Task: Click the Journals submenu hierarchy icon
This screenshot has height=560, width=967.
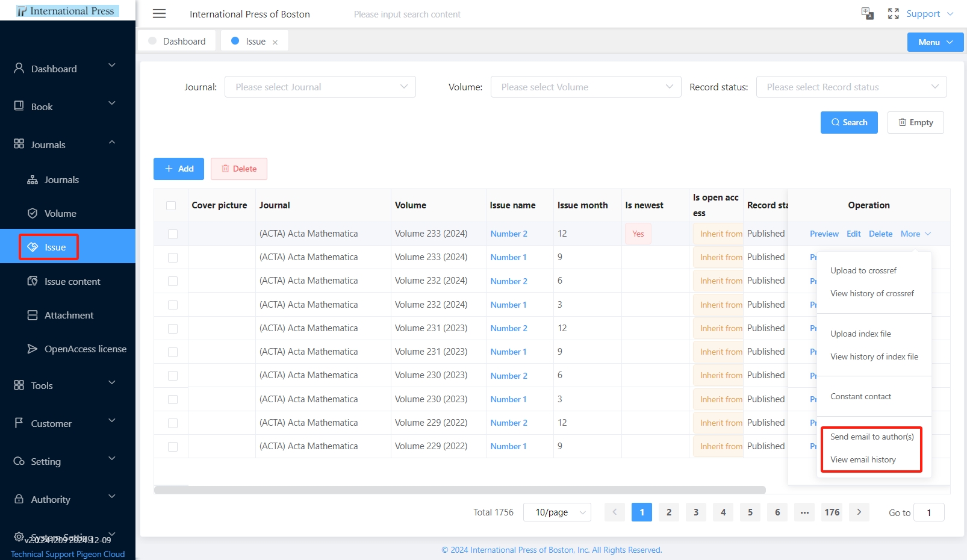Action: (33, 179)
